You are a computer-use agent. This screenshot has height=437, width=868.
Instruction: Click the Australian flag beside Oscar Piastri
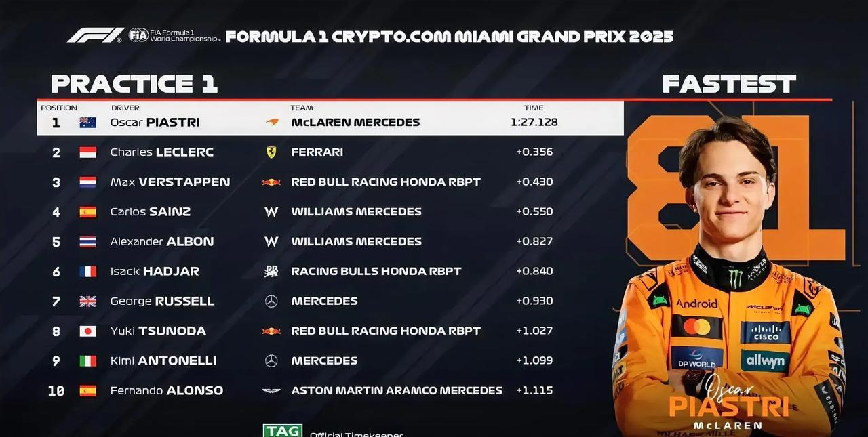pyautogui.click(x=88, y=123)
